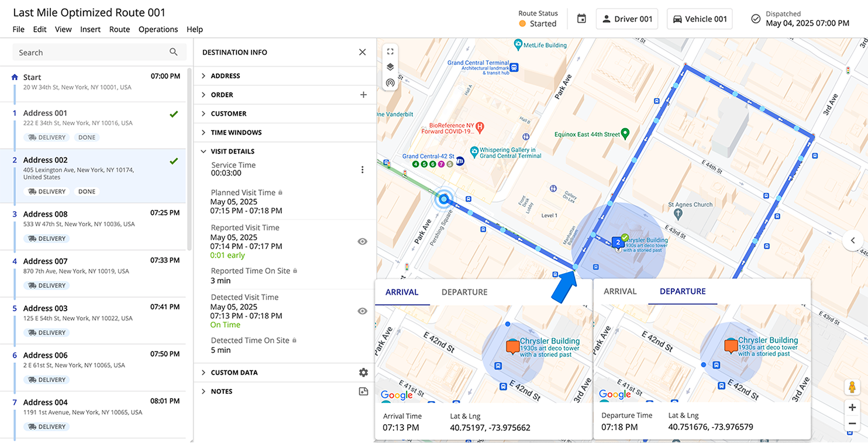Click the fullscreen icon on the map toolbar
The width and height of the screenshot is (868, 444).
click(x=390, y=51)
